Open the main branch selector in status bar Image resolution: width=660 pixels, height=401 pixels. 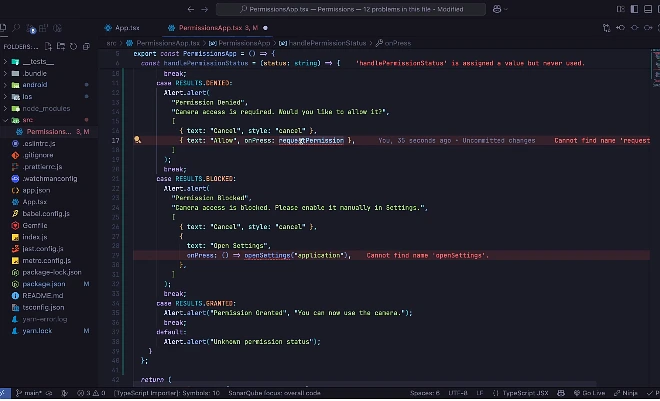pos(30,394)
